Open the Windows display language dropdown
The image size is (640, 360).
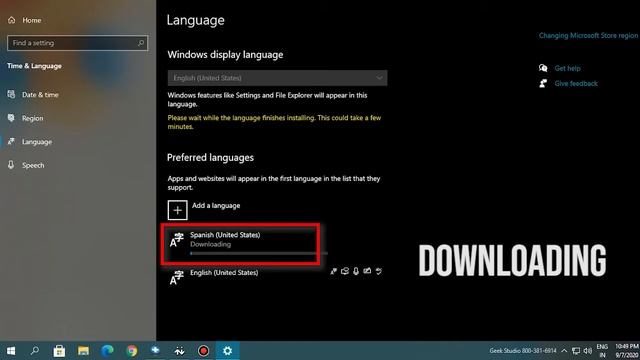pos(277,78)
